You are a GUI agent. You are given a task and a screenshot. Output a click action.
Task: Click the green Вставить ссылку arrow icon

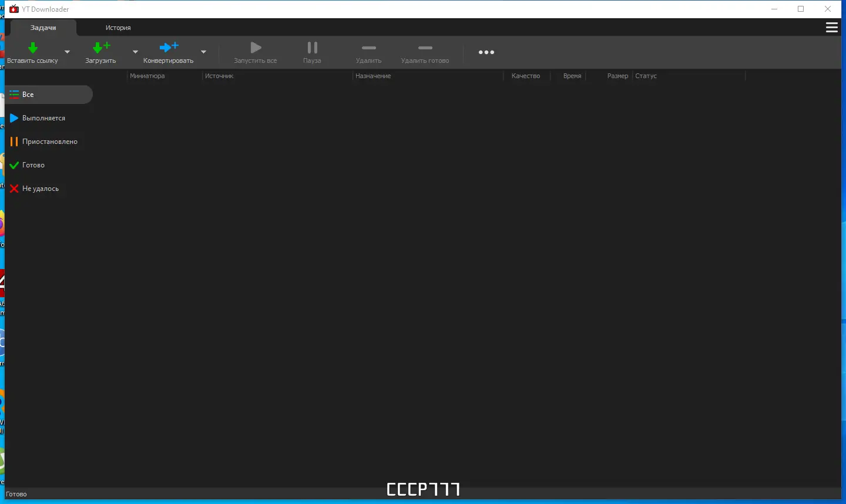pos(33,48)
